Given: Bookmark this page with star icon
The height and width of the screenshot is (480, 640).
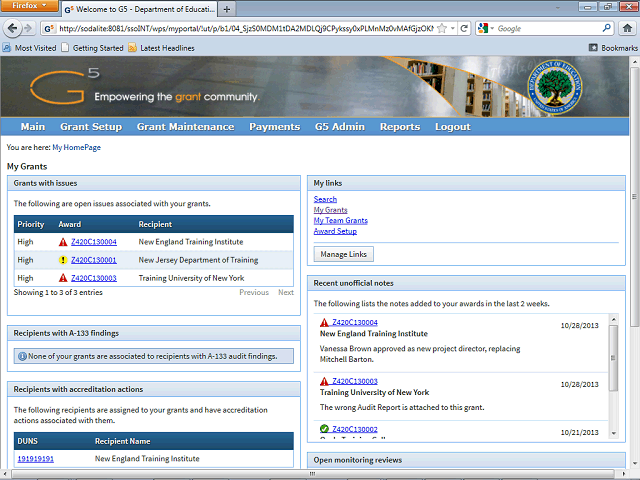Looking at the screenshot, I should pos(442,28).
